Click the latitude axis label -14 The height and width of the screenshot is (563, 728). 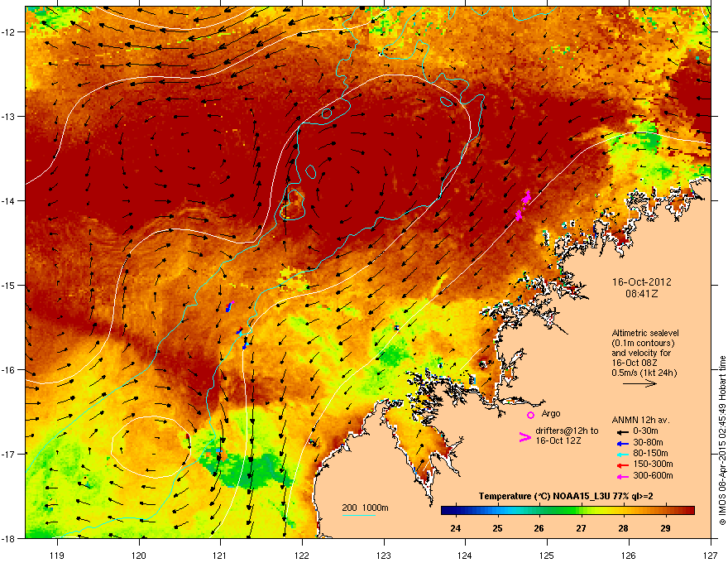point(9,200)
